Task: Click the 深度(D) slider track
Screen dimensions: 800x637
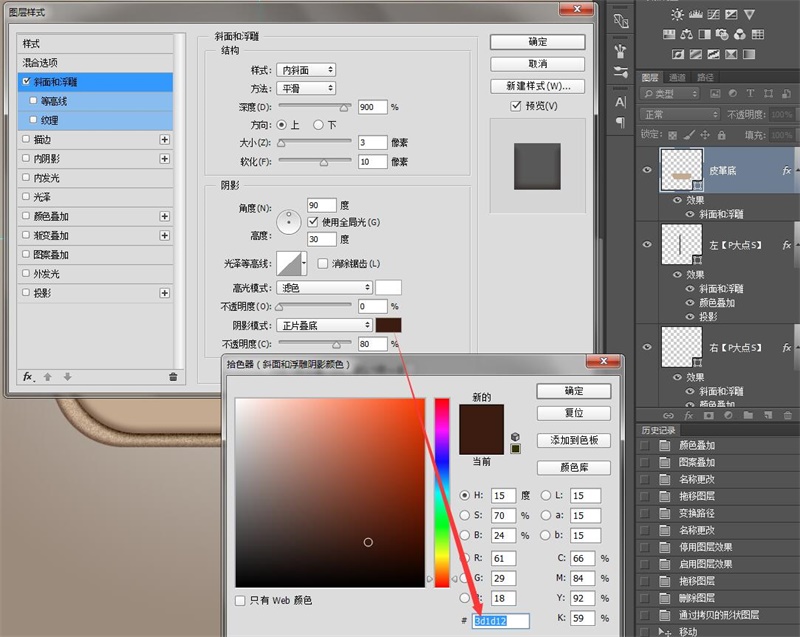Action: coord(315,106)
